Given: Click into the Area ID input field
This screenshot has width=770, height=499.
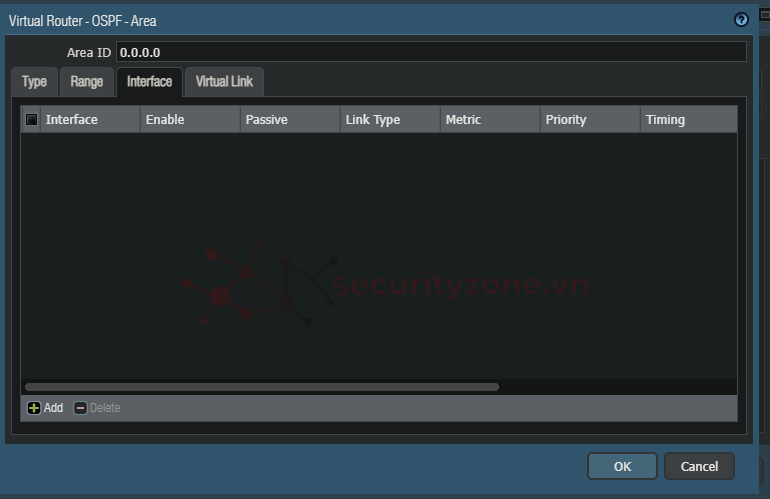Looking at the screenshot, I should pos(430,52).
